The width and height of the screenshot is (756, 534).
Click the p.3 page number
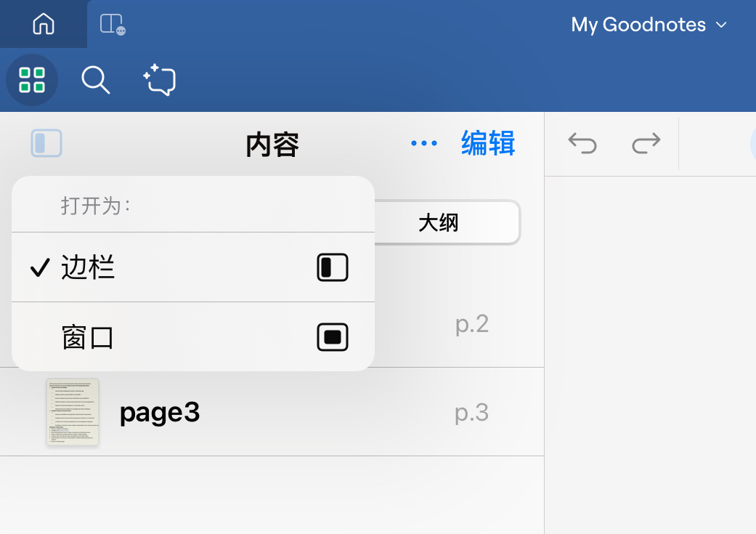click(471, 413)
